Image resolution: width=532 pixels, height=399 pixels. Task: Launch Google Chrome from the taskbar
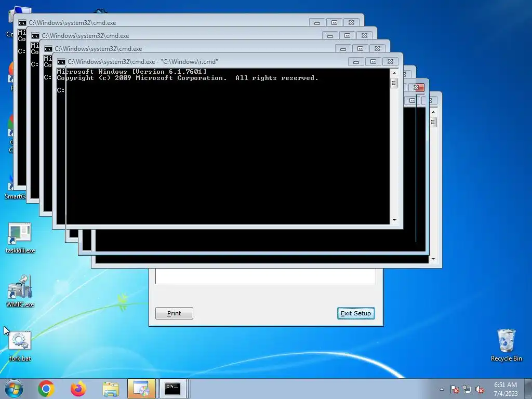click(46, 389)
